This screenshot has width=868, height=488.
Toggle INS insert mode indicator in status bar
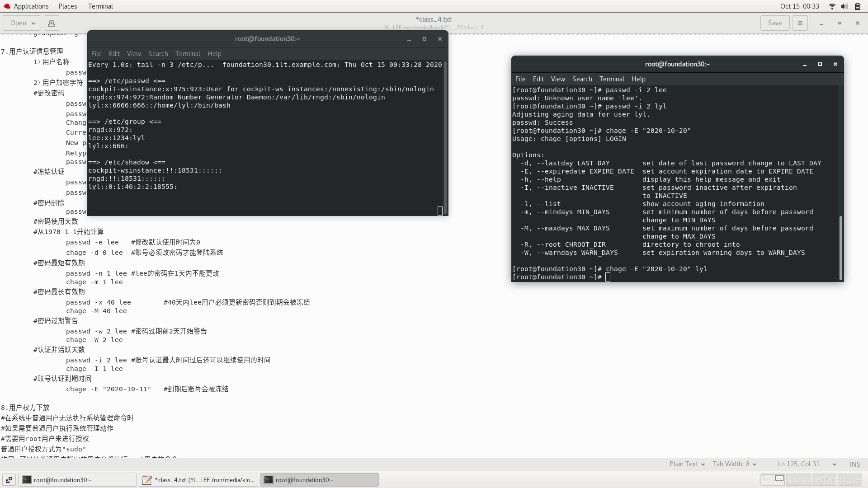(x=854, y=464)
